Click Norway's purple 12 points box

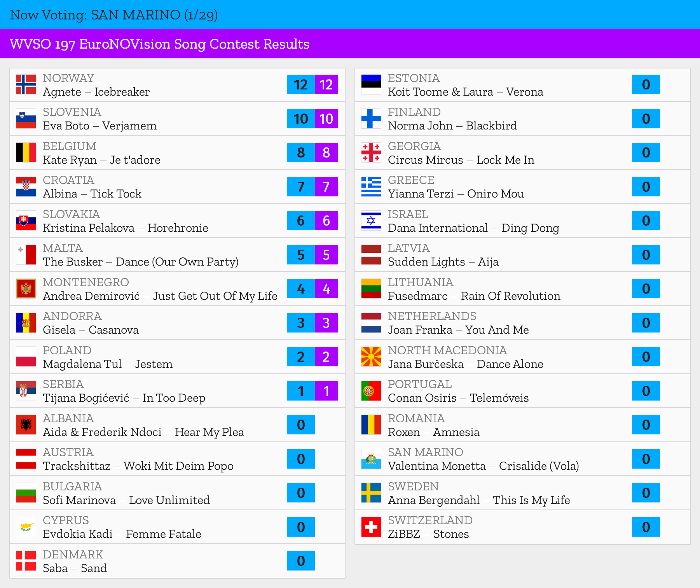pyautogui.click(x=326, y=84)
